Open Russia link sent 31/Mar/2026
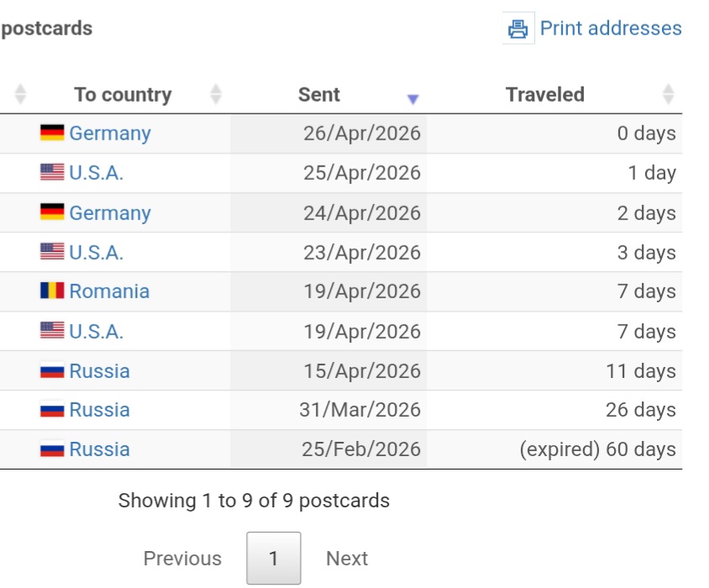709x588 pixels. pos(99,410)
